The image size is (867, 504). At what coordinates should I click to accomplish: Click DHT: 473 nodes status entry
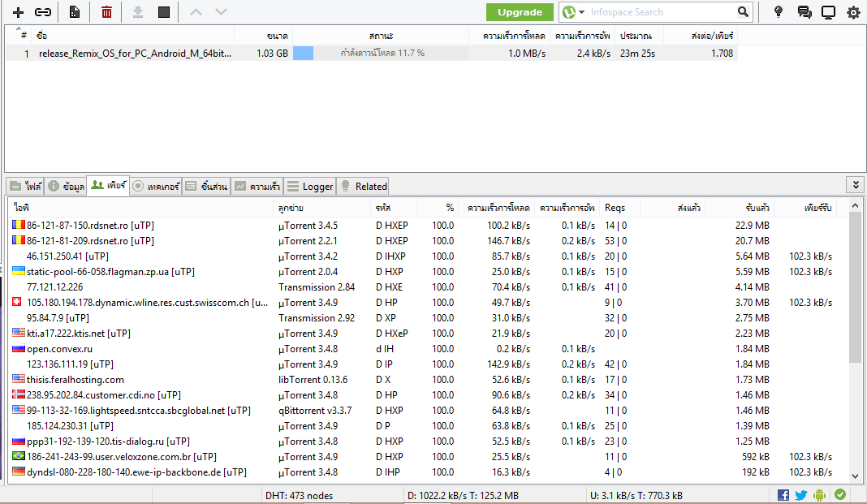299,496
